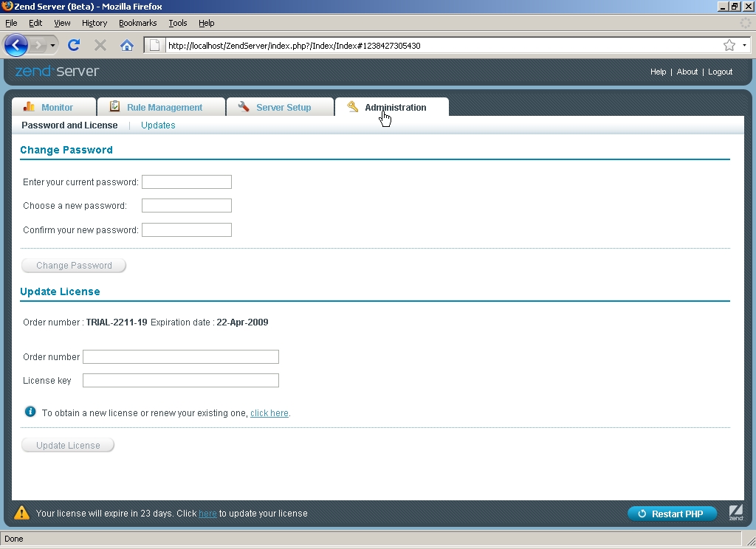Reload the page with the refresh icon

(74, 45)
